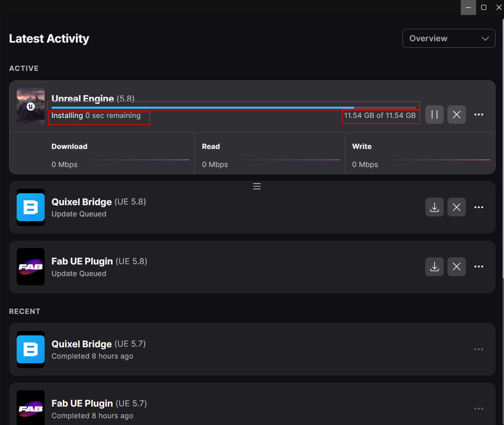Cancel the Unreal Engine 5.8 install
The height and width of the screenshot is (425, 504).
point(457,115)
